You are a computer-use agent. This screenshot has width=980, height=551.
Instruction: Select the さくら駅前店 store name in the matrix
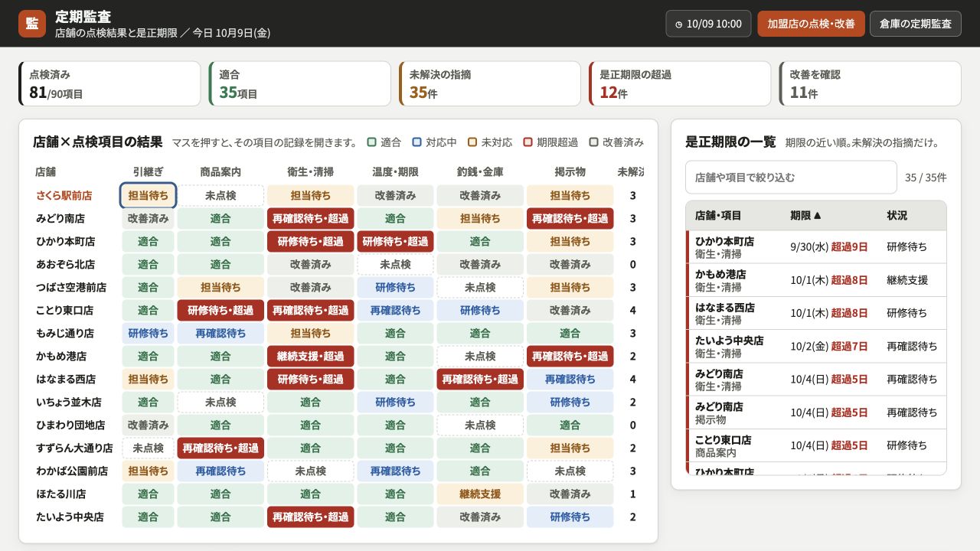pos(64,196)
